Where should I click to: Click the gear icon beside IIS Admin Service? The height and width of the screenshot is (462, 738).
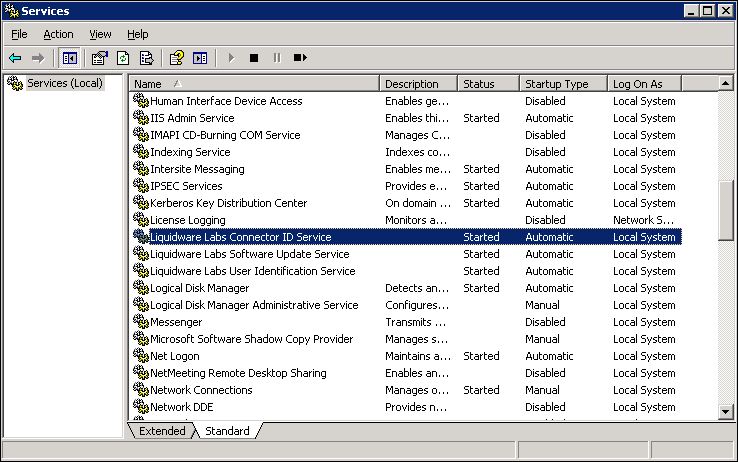coord(140,118)
